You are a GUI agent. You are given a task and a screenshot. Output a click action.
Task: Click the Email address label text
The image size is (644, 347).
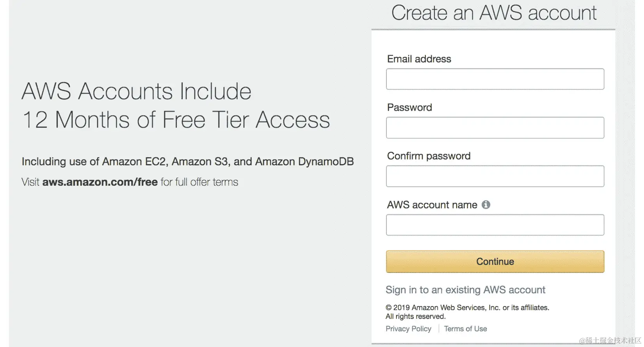coord(419,59)
